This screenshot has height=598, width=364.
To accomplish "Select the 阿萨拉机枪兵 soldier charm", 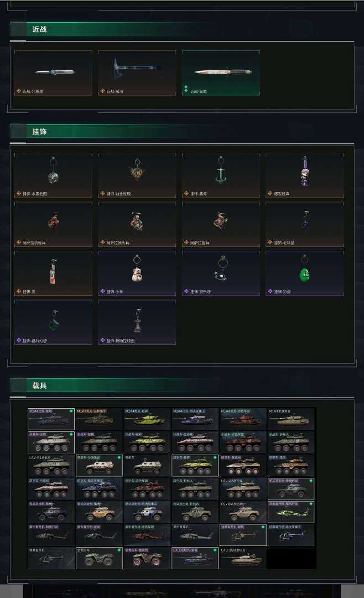I will click(53, 224).
